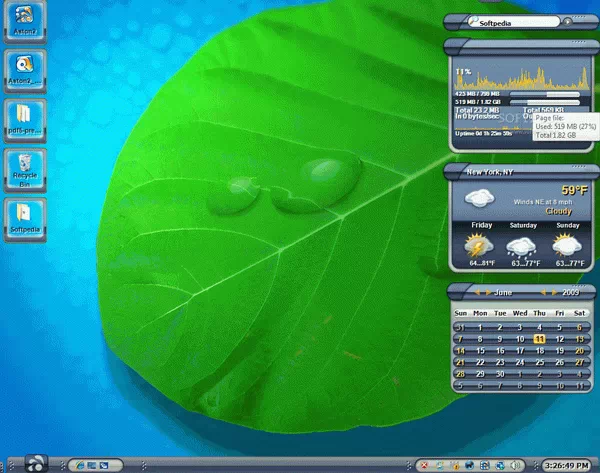
Task: Select June 24 in the calendar
Action: [520, 362]
